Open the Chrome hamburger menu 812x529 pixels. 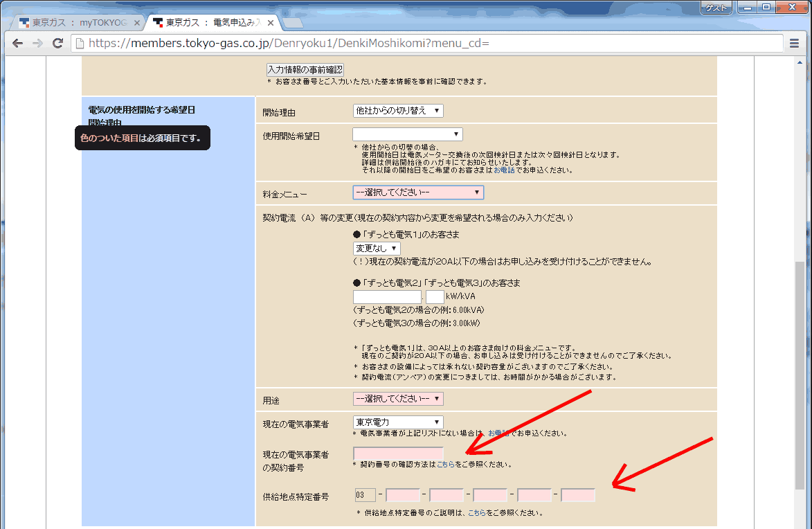coord(795,43)
